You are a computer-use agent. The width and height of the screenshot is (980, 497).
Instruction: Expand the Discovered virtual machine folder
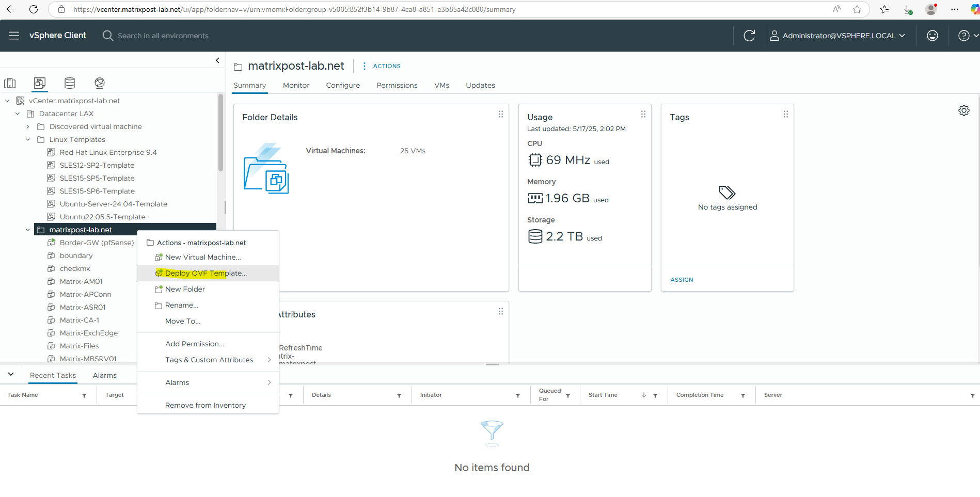[x=28, y=126]
